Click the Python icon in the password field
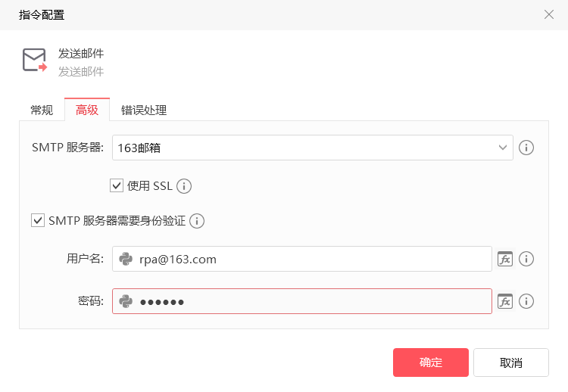 (126, 301)
